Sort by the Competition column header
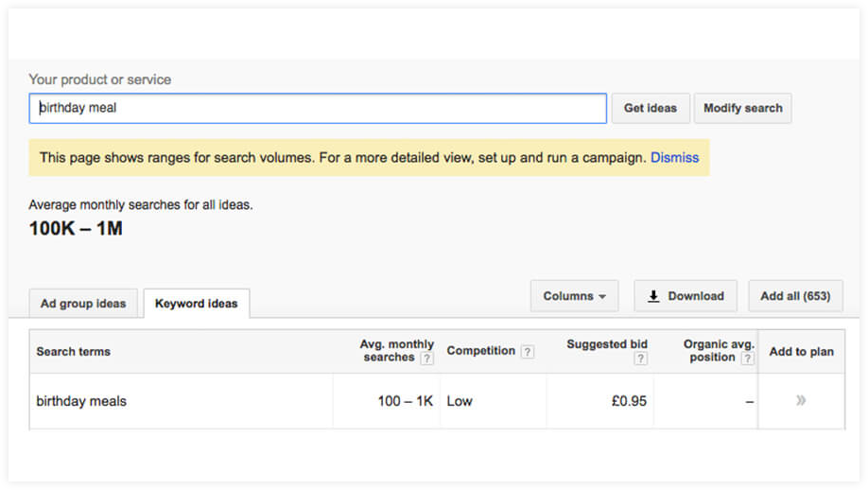This screenshot has width=868, height=490. [x=481, y=351]
